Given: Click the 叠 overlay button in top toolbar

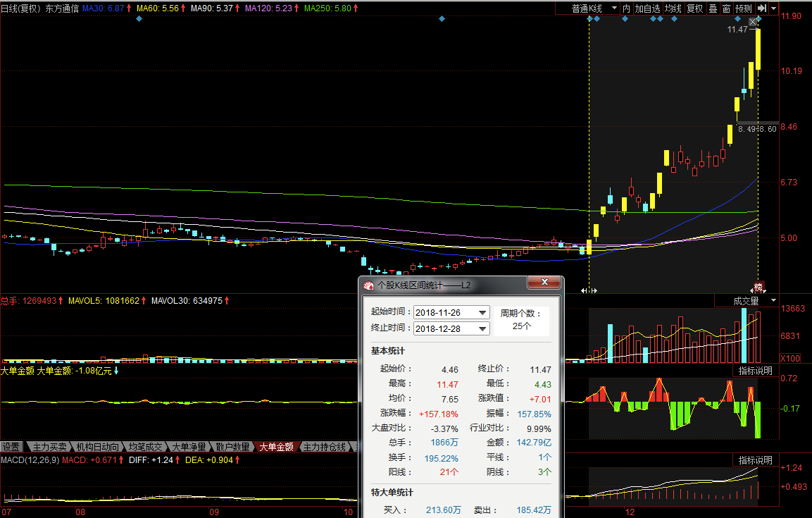Looking at the screenshot, I should [x=713, y=8].
